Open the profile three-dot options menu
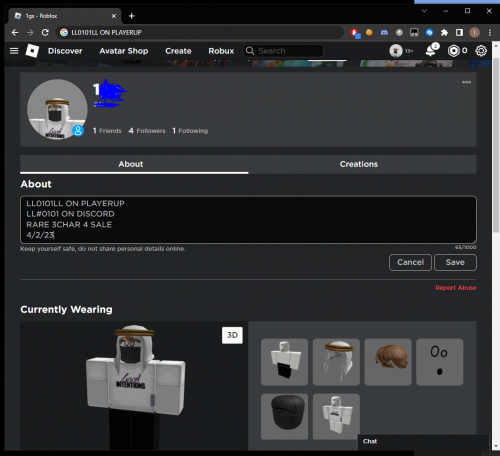This screenshot has width=500, height=456. [466, 82]
